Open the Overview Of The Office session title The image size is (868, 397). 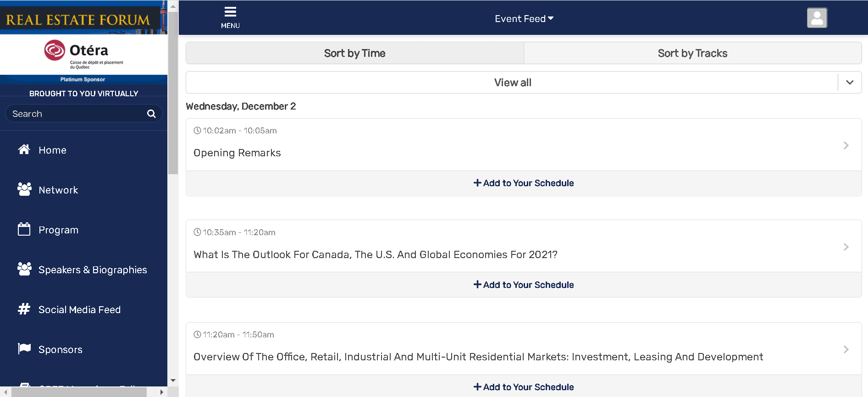pos(478,357)
